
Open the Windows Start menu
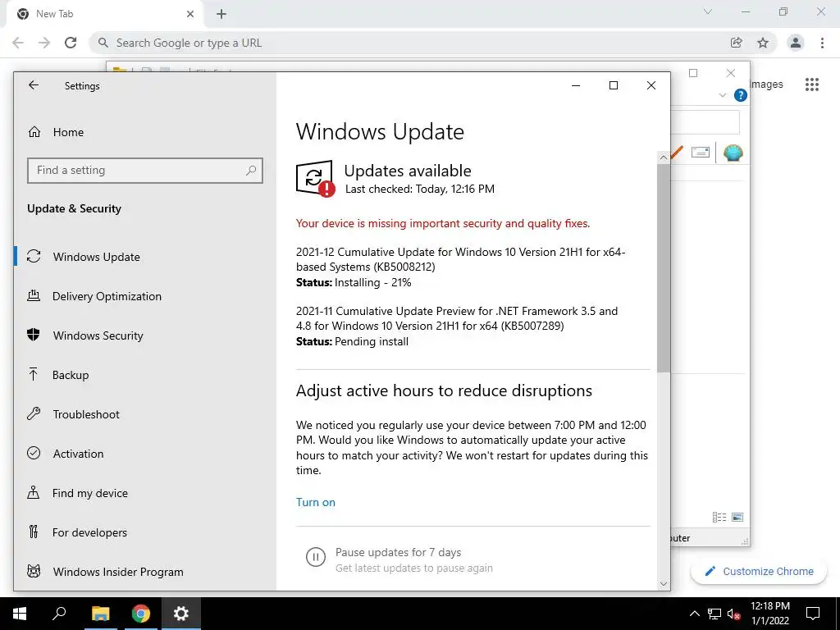[x=20, y=614]
